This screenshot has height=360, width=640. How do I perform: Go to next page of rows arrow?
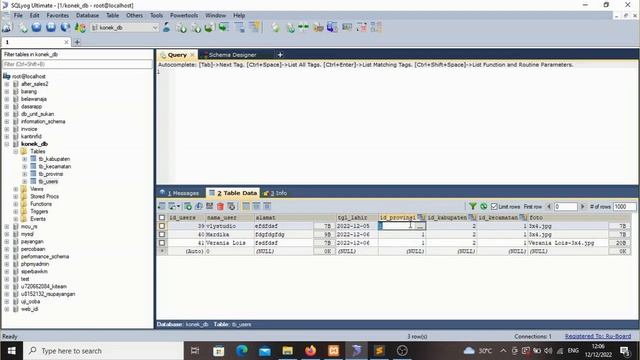582,207
